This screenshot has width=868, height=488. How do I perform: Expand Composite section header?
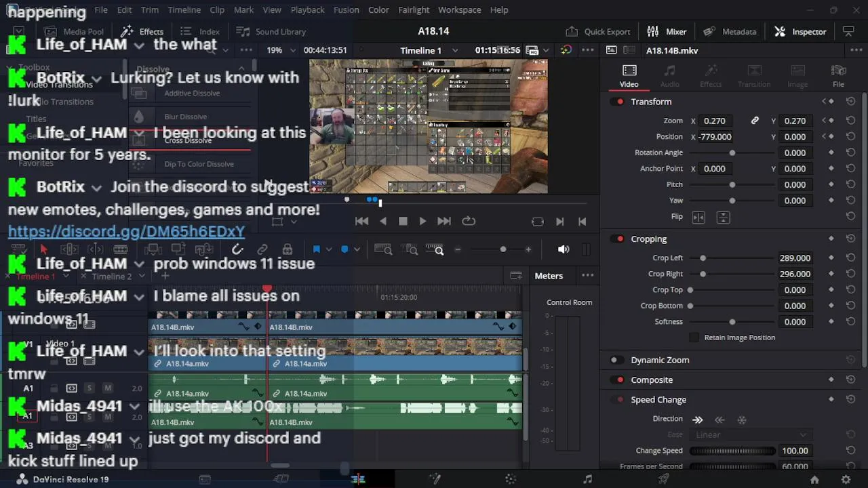[652, 380]
